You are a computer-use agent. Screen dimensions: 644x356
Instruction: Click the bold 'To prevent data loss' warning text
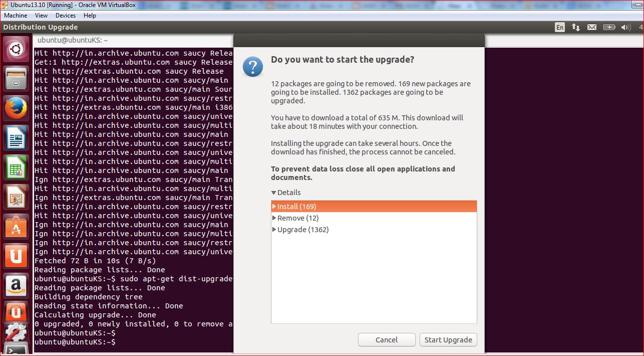click(x=363, y=173)
